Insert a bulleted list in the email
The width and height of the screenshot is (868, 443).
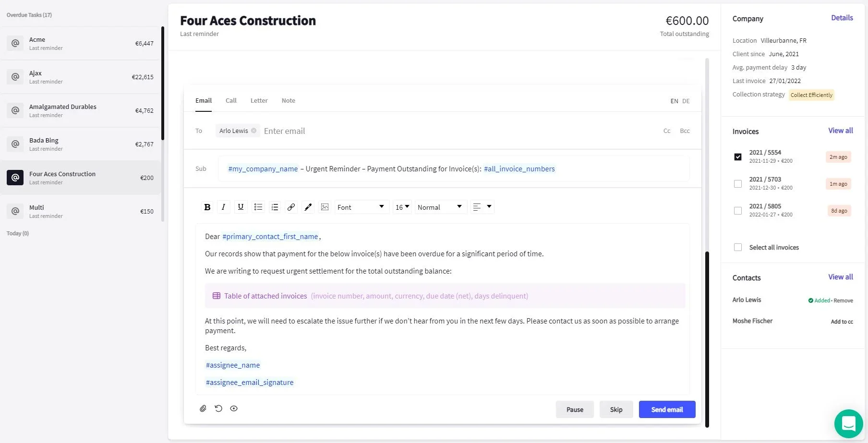pos(258,207)
